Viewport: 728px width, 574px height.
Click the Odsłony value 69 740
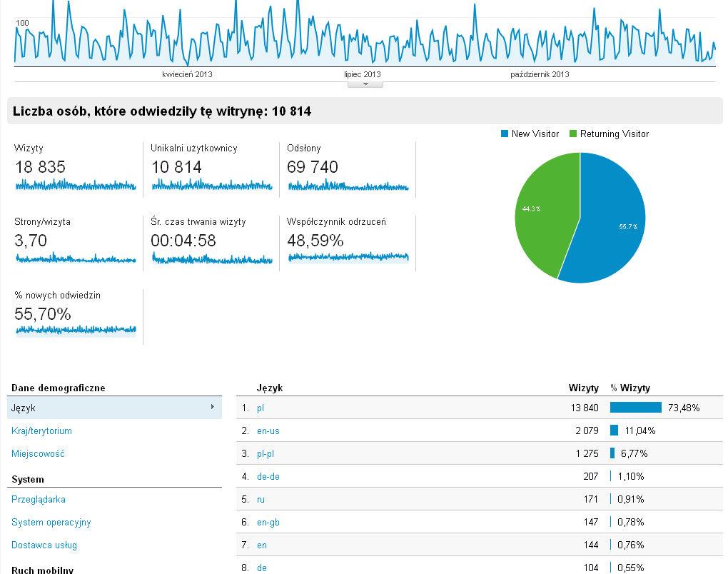pyautogui.click(x=313, y=167)
